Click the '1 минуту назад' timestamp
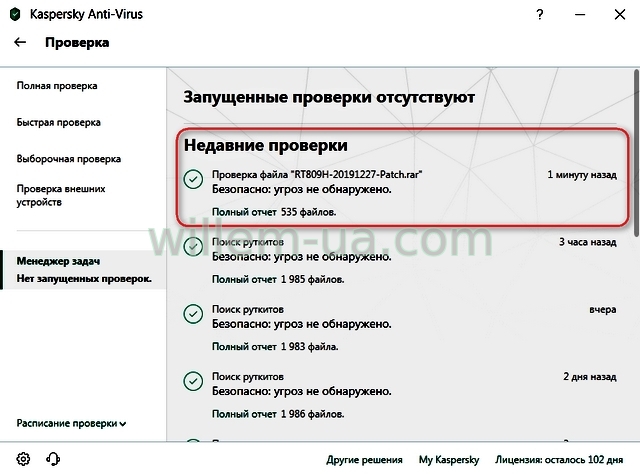The width and height of the screenshot is (640, 474). (x=582, y=174)
